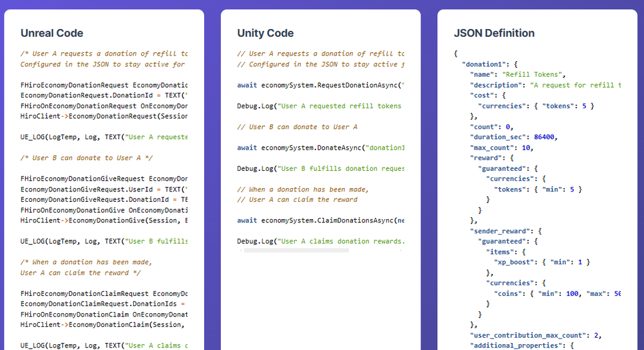Click JSON line "coins": { "min": 100
Screen dimensions: 644x350
coord(557,294)
